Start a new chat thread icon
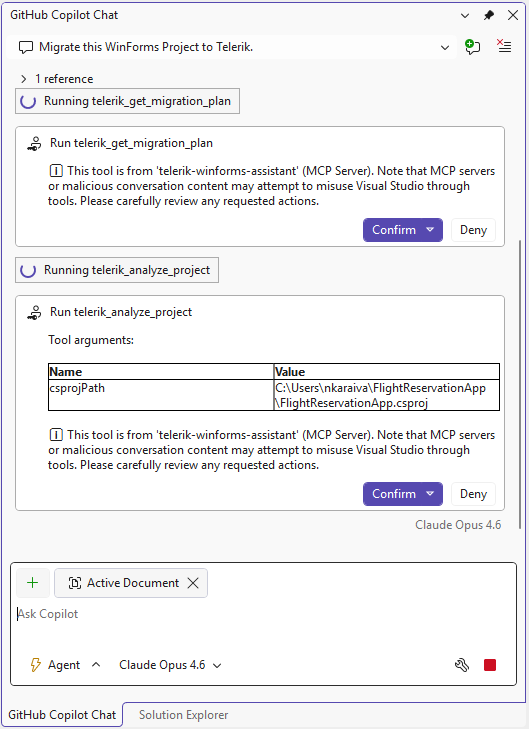This screenshot has width=529, height=729. 473,47
